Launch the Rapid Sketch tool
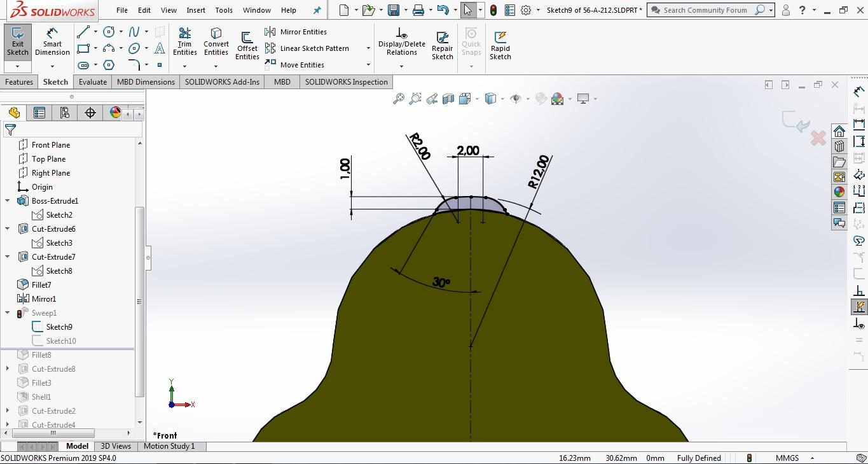This screenshot has width=868, height=464. 500,45
